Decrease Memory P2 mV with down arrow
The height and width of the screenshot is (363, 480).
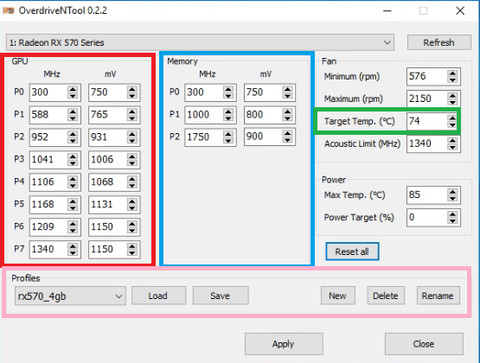(x=287, y=141)
